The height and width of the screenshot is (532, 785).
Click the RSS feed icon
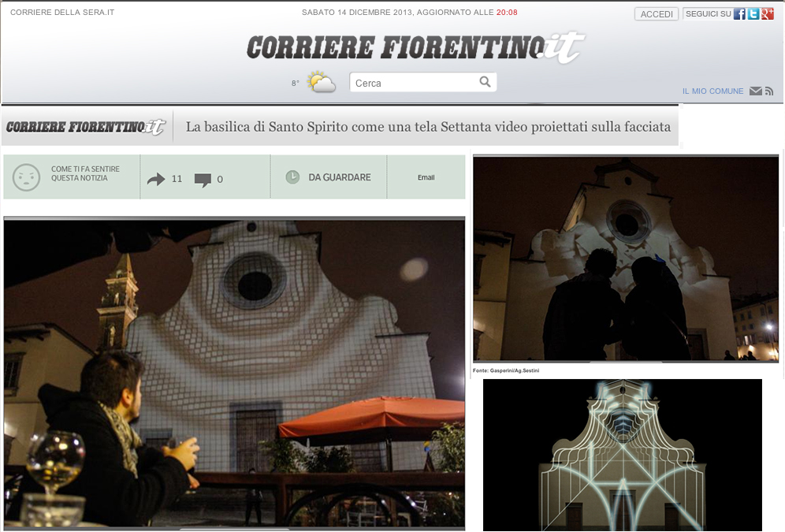pos(768,91)
